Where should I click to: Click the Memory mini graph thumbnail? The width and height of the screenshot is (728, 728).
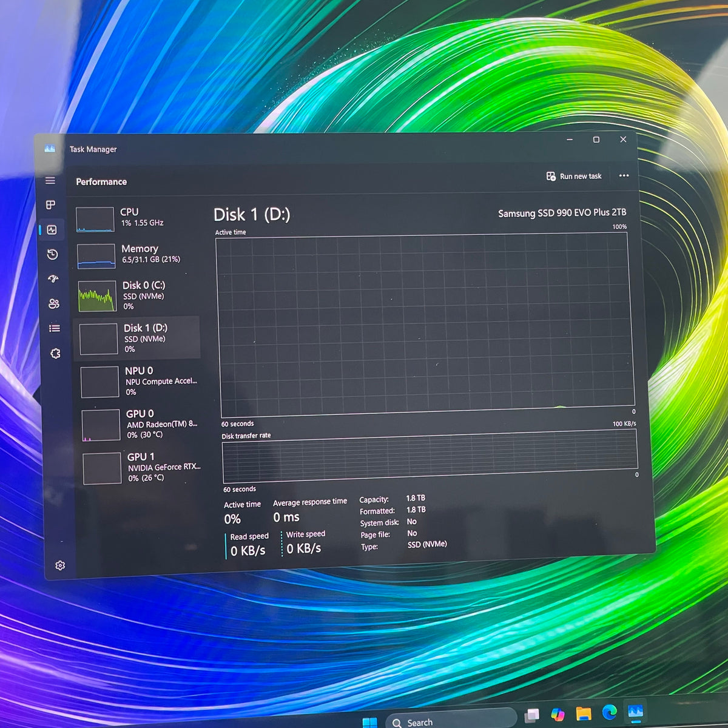point(96,256)
